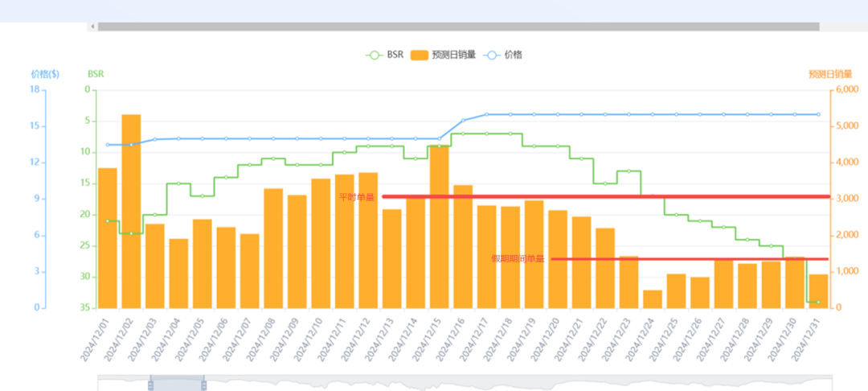Image resolution: width=868 pixels, height=391 pixels.
Task: Click the 1,000 label on the sales axis
Action: pos(848,271)
